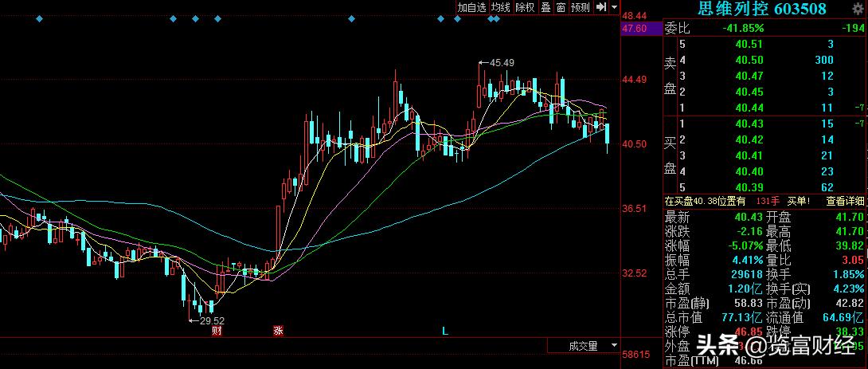Click the 45.49 high price label
The width and height of the screenshot is (868, 369).
click(x=502, y=63)
